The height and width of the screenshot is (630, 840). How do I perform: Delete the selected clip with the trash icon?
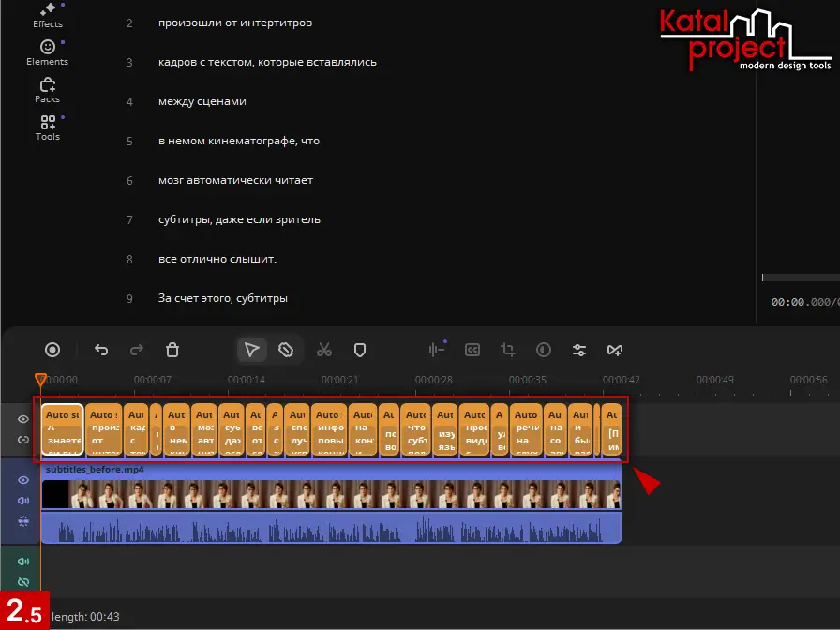click(x=172, y=350)
